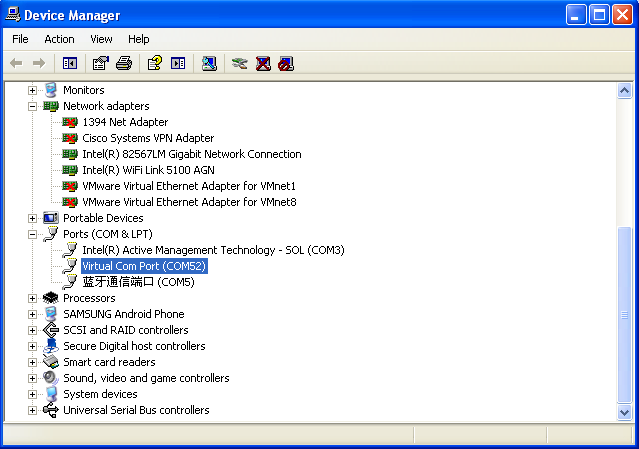The height and width of the screenshot is (449, 639).
Task: Select the Bluetooth port entry (COM5)
Action: [139, 282]
